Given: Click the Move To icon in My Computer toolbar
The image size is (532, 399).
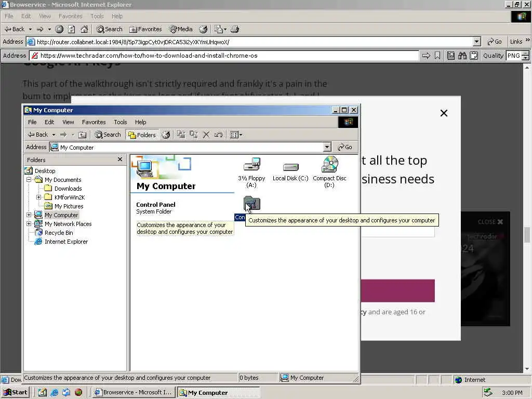Looking at the screenshot, I should click(x=181, y=135).
